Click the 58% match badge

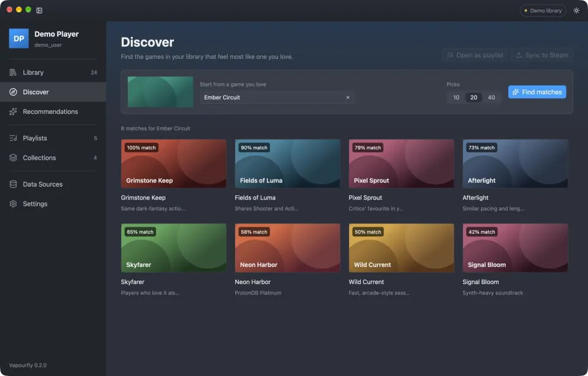click(x=254, y=232)
